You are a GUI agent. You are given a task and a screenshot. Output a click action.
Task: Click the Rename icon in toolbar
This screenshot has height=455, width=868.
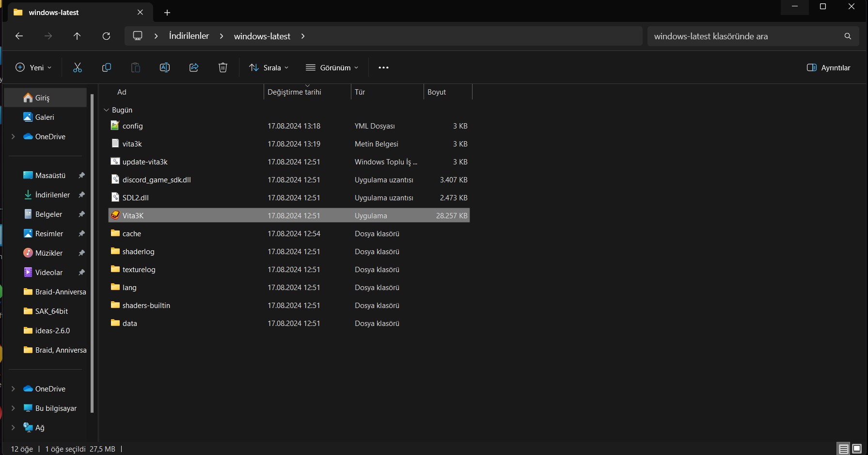click(165, 67)
